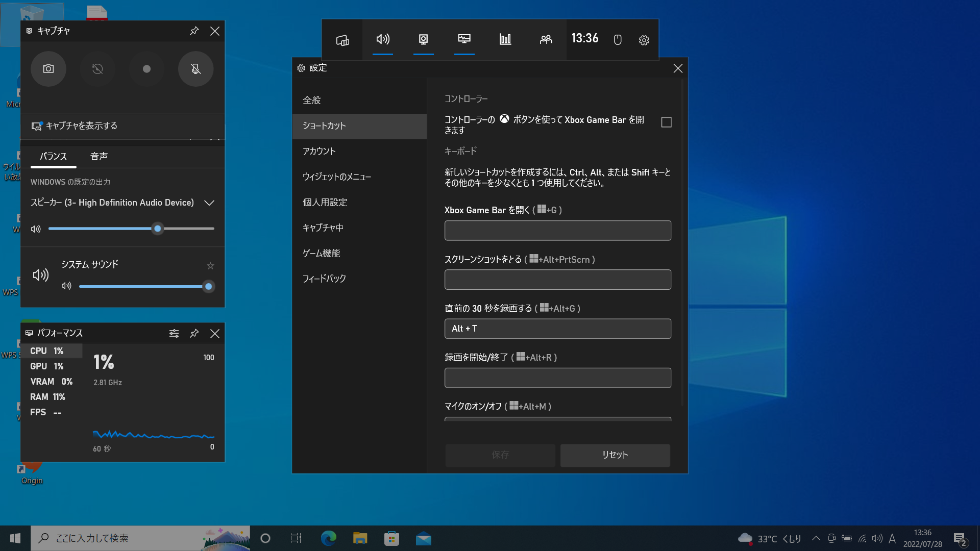Image resolution: width=980 pixels, height=551 pixels.
Task: Click the settings window scrollbar
Action: click(682, 242)
